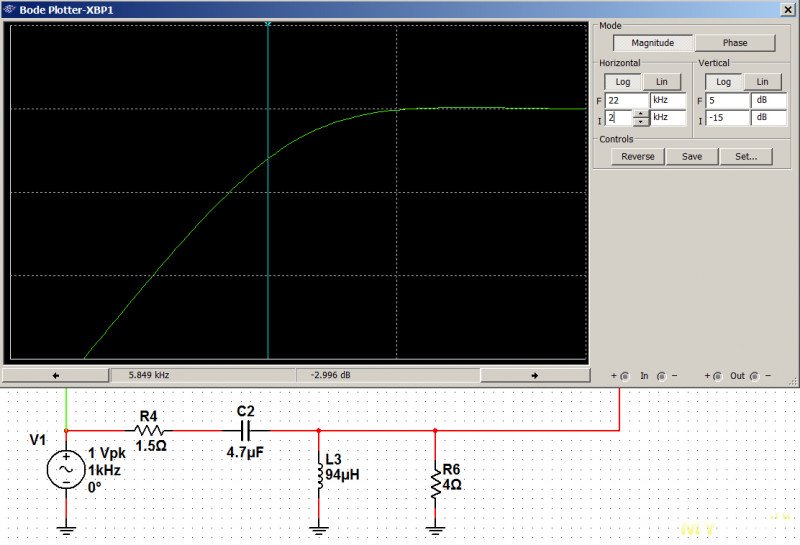Increment the Horizontal initial frequency value
Viewport: 800px width, 545px height.
pos(640,114)
